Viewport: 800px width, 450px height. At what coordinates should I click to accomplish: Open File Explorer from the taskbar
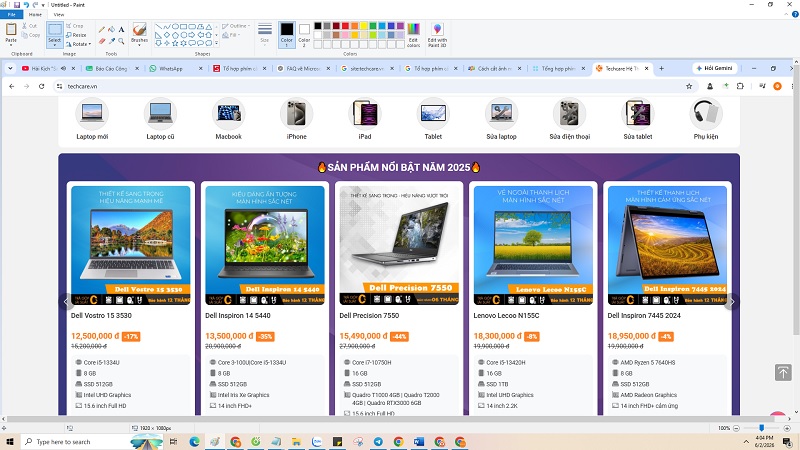coord(296,442)
